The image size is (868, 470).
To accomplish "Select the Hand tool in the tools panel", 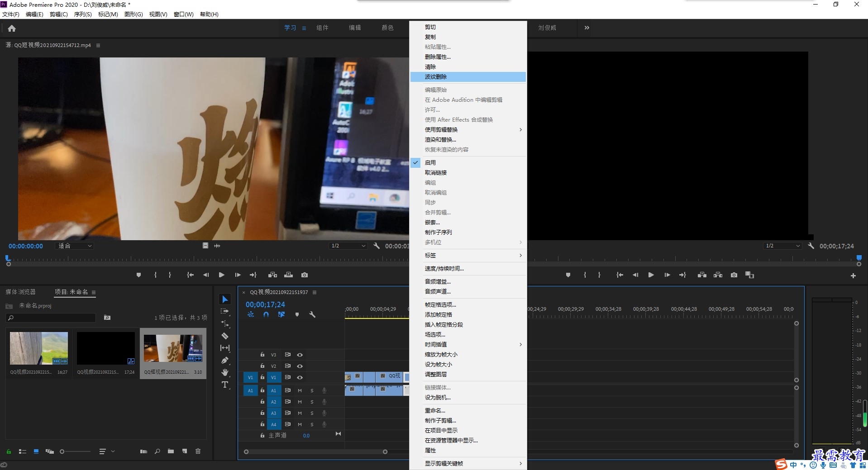I will pos(225,372).
